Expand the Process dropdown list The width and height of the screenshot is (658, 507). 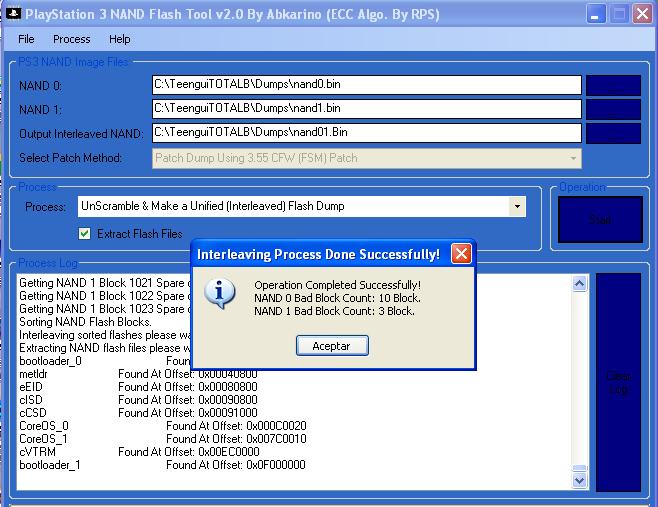517,207
